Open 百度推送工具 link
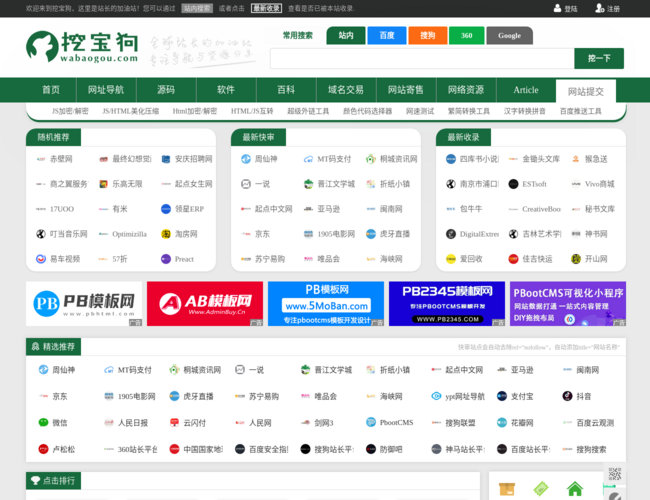650x500 pixels. tap(580, 111)
